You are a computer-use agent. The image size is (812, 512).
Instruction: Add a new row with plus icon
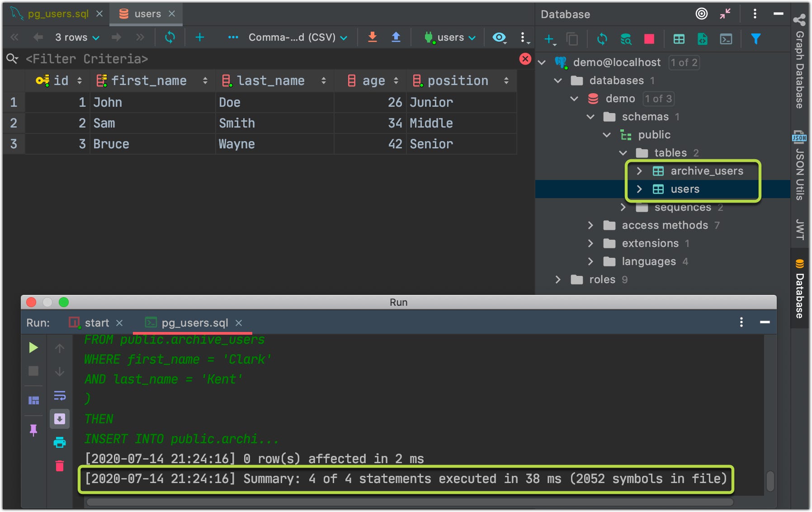click(200, 37)
